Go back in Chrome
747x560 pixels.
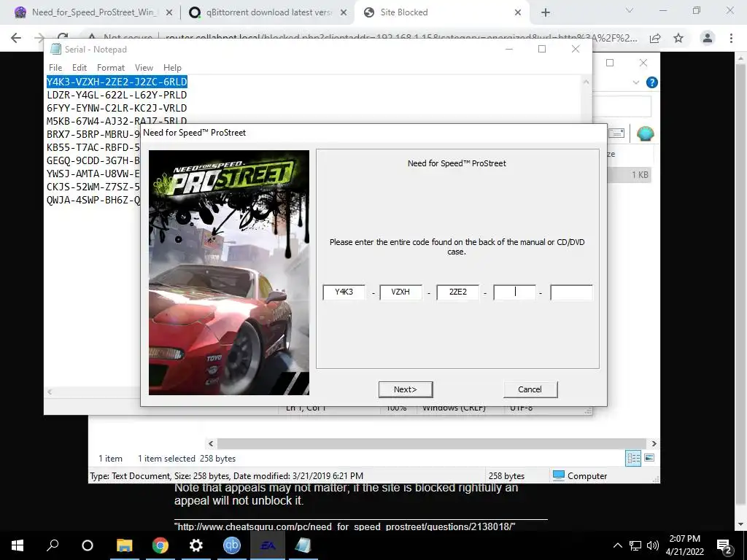click(16, 38)
